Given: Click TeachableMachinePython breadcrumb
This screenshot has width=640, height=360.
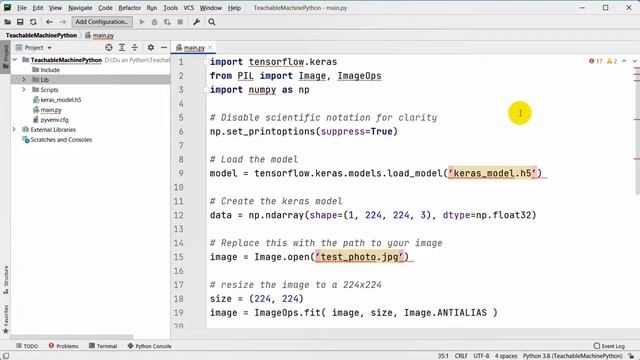Looking at the screenshot, I should (x=41, y=36).
